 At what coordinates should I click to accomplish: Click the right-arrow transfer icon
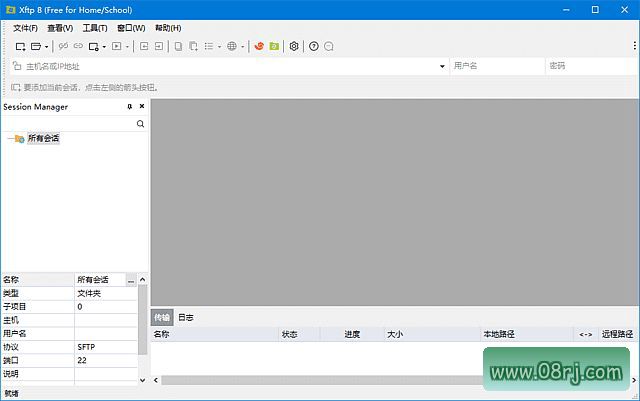pos(159,46)
